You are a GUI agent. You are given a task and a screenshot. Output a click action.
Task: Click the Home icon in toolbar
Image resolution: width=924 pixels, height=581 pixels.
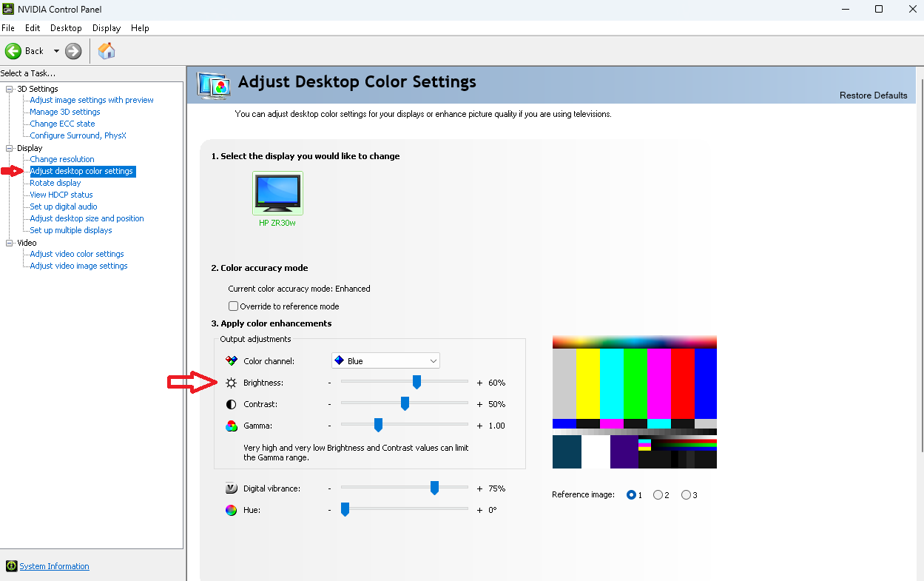[x=107, y=51]
